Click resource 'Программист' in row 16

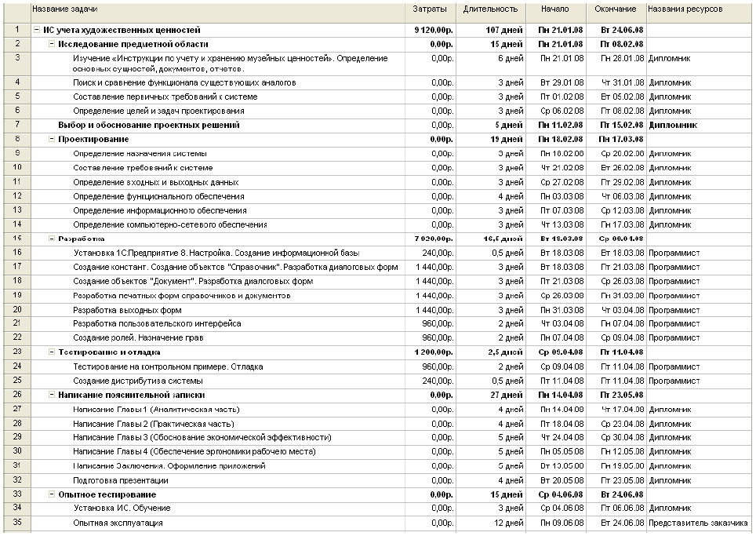(x=674, y=253)
